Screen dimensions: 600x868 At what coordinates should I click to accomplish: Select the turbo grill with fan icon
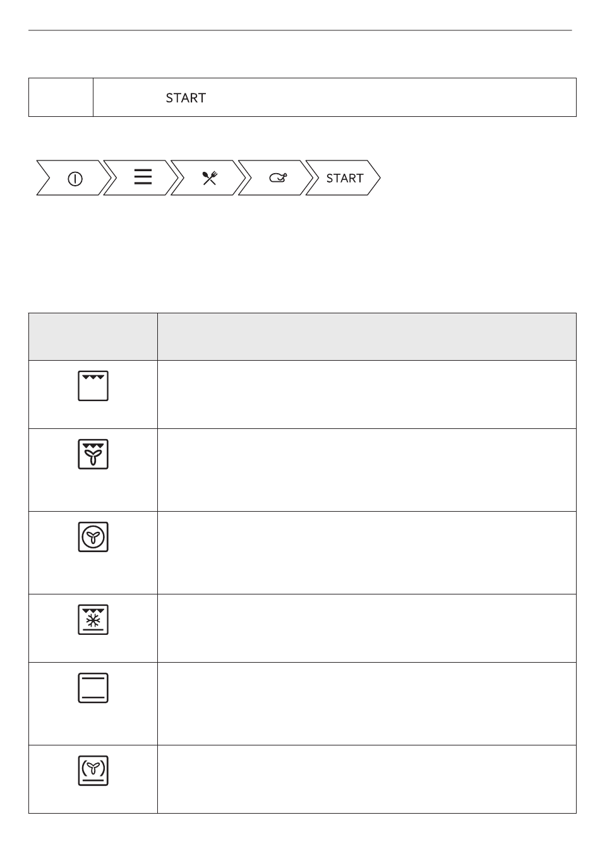coord(93,454)
